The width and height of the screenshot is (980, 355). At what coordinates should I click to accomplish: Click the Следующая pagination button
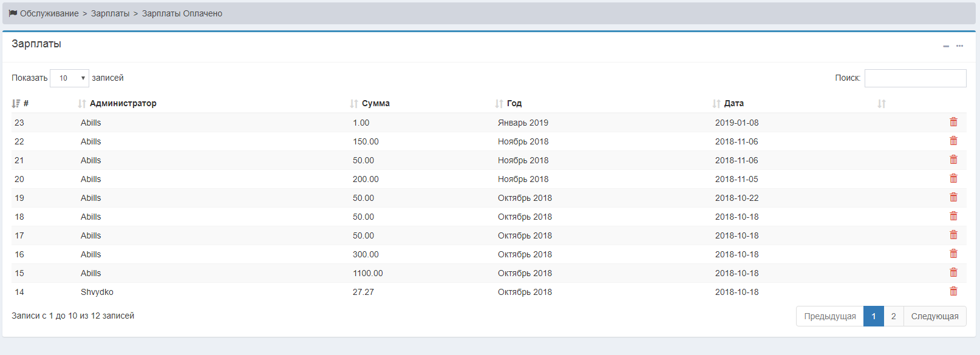tap(934, 316)
